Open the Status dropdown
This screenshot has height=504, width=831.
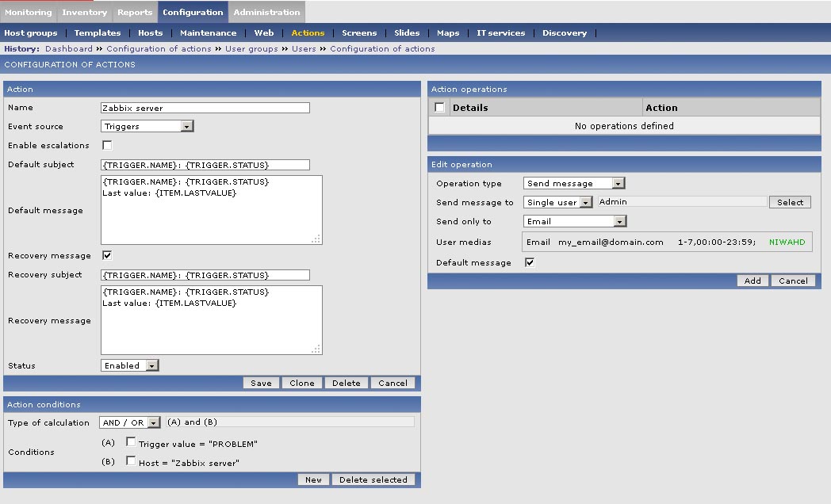(130, 365)
